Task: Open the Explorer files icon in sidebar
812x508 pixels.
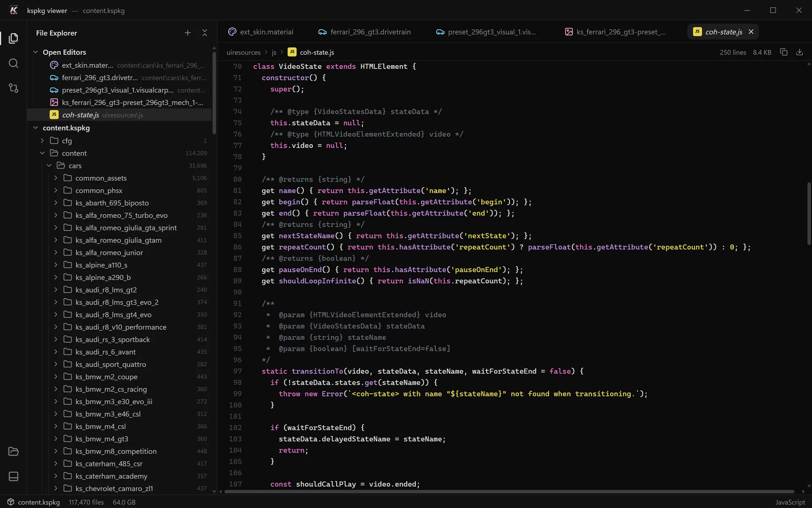Action: pyautogui.click(x=14, y=38)
